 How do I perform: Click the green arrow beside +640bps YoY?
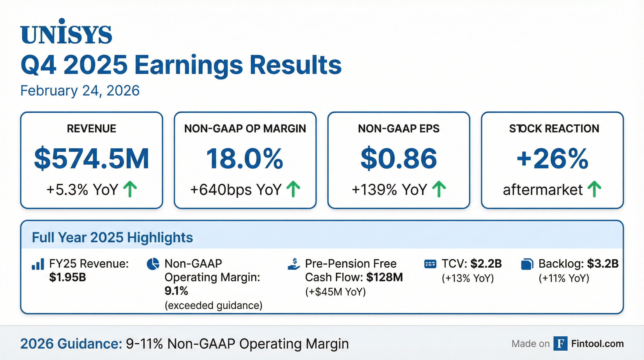click(x=293, y=190)
